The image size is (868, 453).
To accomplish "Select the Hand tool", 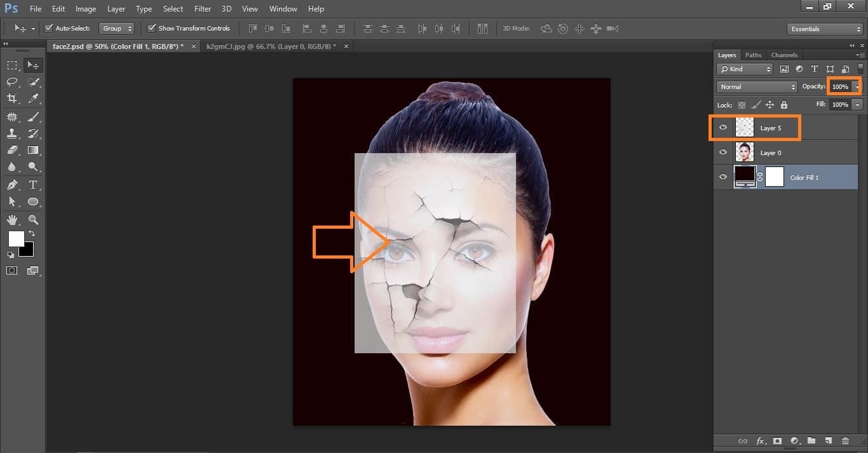I will pyautogui.click(x=11, y=220).
